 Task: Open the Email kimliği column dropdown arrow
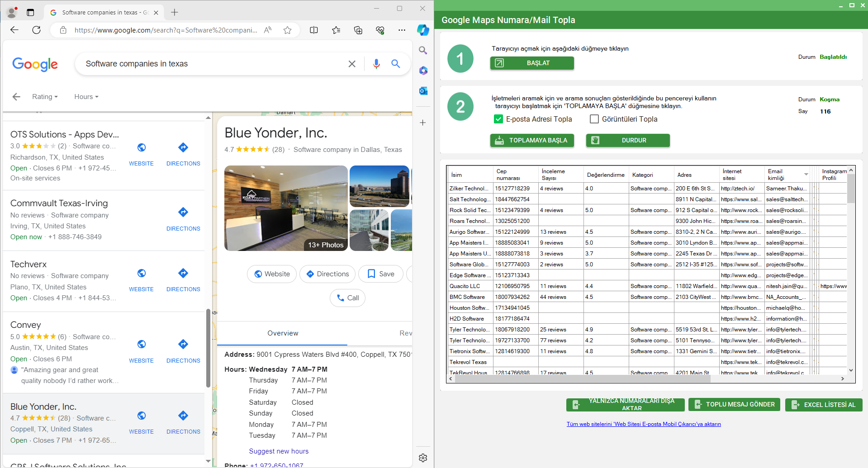pyautogui.click(x=806, y=175)
